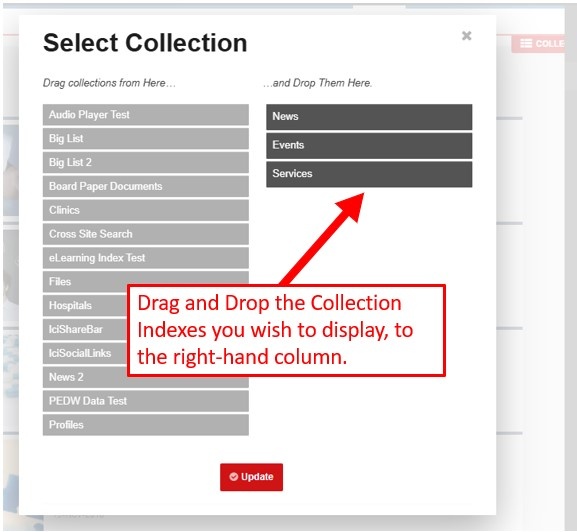
Task: Pick the PEDW Data Test collection
Action: tap(146, 401)
